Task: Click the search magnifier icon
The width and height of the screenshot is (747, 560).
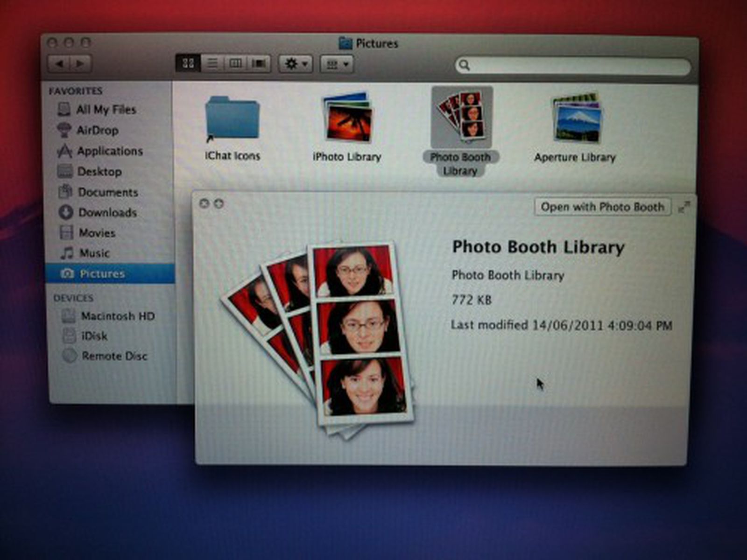Action: pyautogui.click(x=464, y=65)
